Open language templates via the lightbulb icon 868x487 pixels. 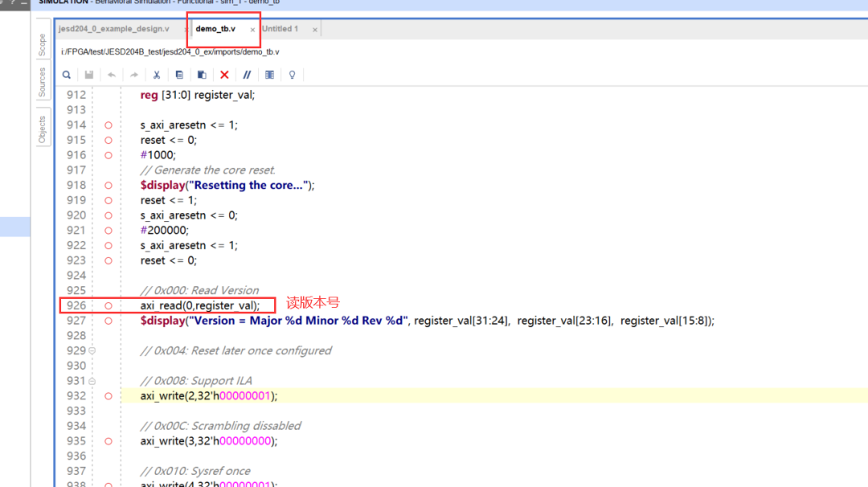click(x=293, y=75)
